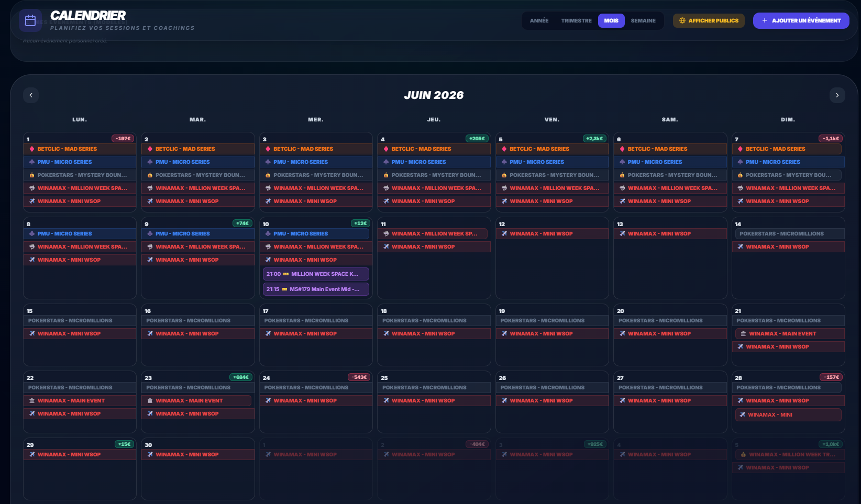Open Betclic Mad Series on June 7
The height and width of the screenshot is (504, 861).
(x=787, y=149)
